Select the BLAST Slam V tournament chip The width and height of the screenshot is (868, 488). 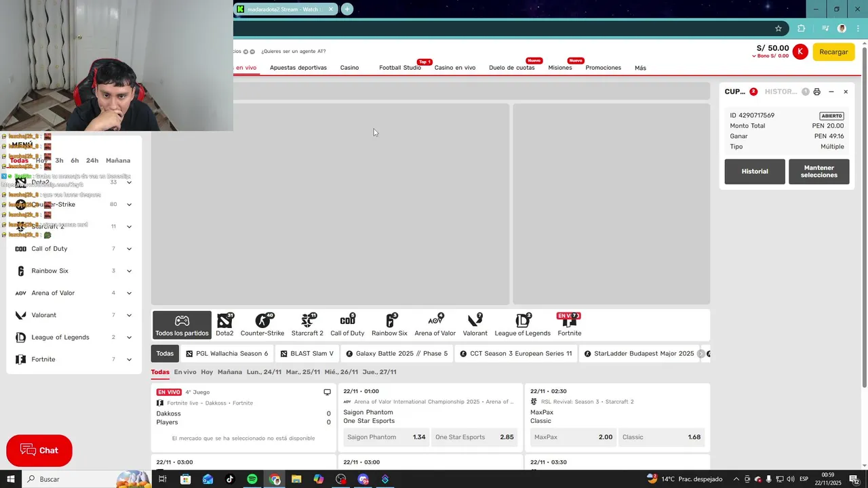pos(306,354)
